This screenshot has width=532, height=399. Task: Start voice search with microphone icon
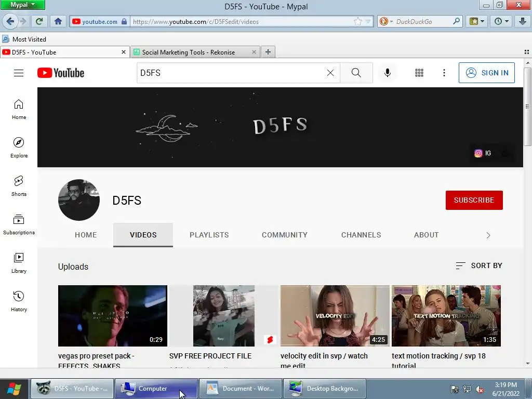(388, 73)
